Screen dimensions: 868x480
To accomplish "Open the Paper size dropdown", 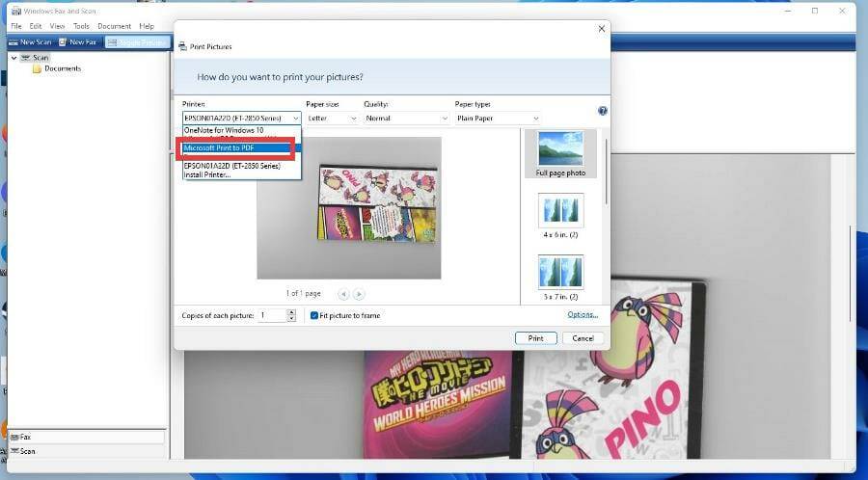I will 332,119.
